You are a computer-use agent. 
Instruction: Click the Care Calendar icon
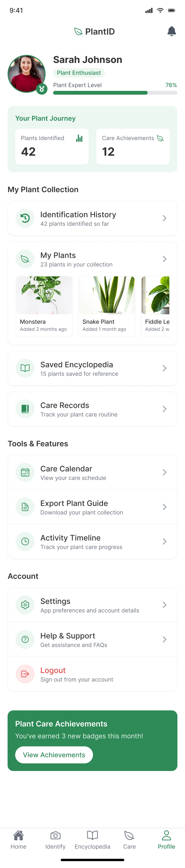(x=25, y=472)
